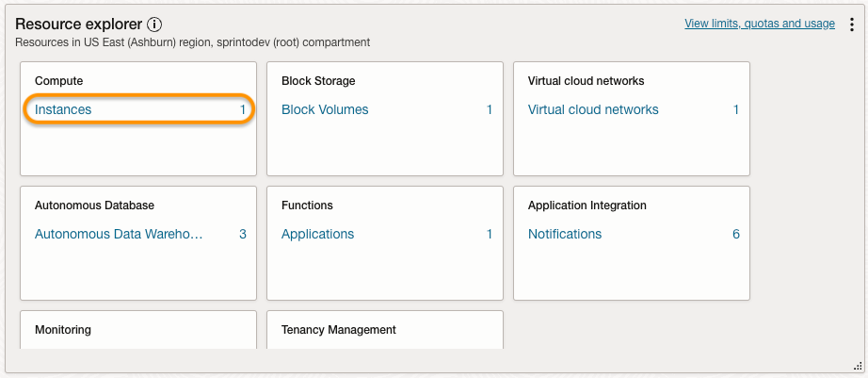This screenshot has height=378, width=868.
Task: Click the Block Volumes count number
Action: [x=490, y=110]
